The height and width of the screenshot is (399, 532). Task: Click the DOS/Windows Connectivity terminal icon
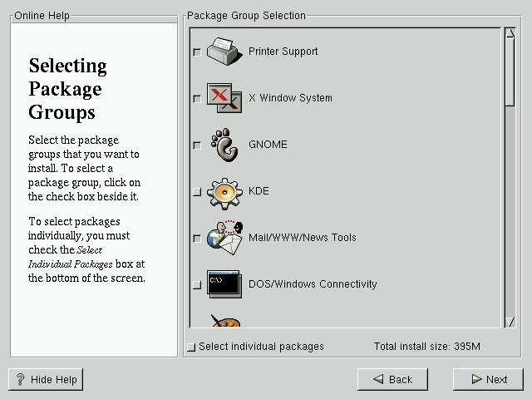(223, 284)
